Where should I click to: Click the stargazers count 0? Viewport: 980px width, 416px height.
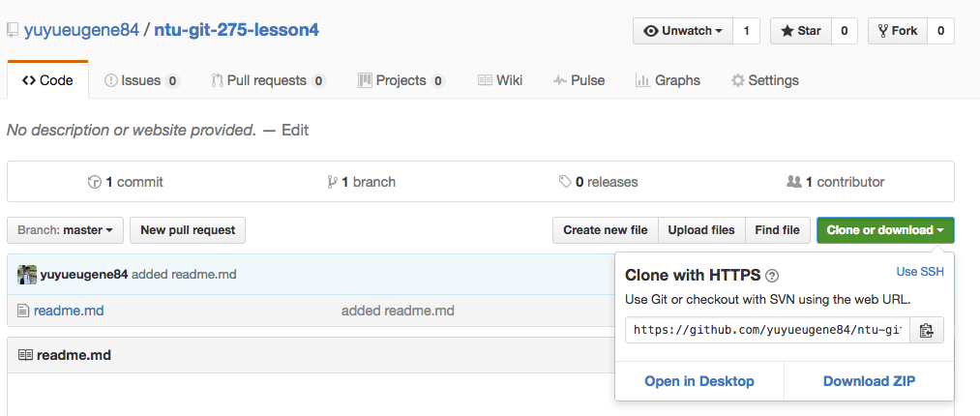coord(845,31)
